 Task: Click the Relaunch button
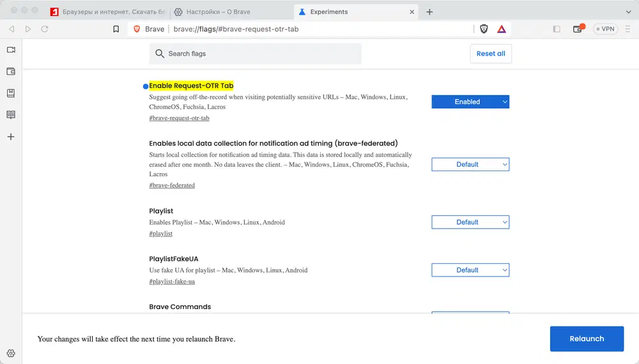(587, 338)
